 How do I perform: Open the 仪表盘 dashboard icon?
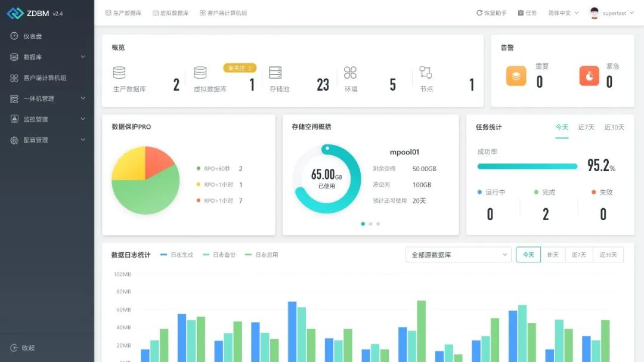click(x=14, y=36)
